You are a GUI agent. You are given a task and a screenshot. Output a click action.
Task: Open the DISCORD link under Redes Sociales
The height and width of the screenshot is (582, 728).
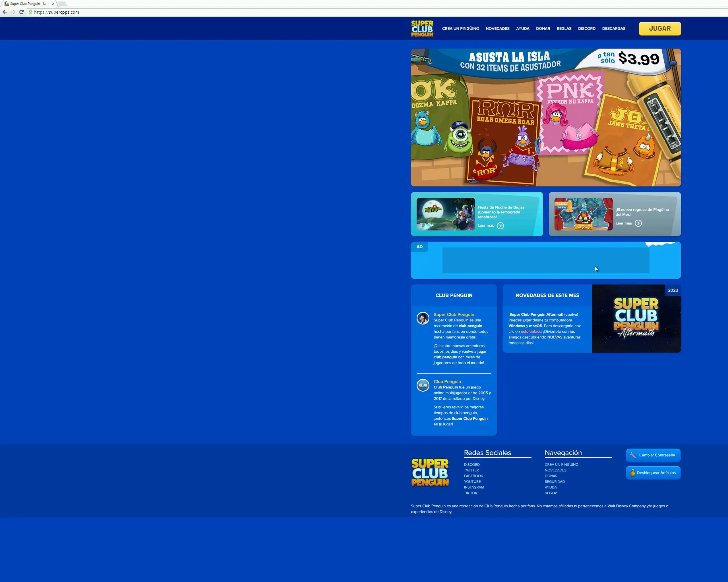[471, 465]
